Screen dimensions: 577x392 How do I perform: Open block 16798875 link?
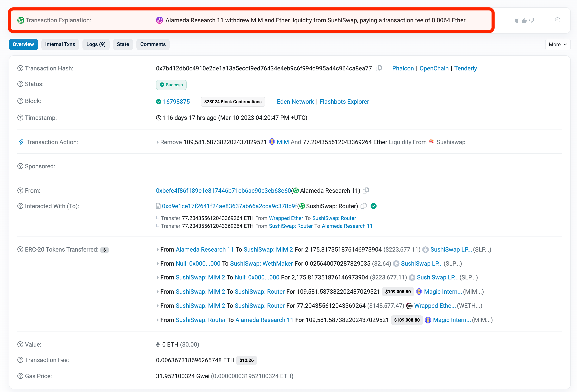tap(176, 102)
